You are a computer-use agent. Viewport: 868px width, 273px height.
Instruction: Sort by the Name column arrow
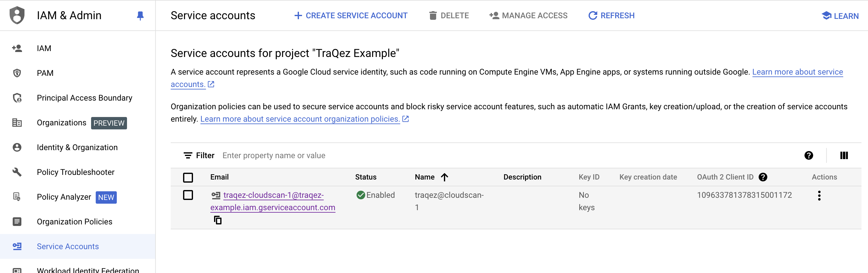click(x=445, y=177)
